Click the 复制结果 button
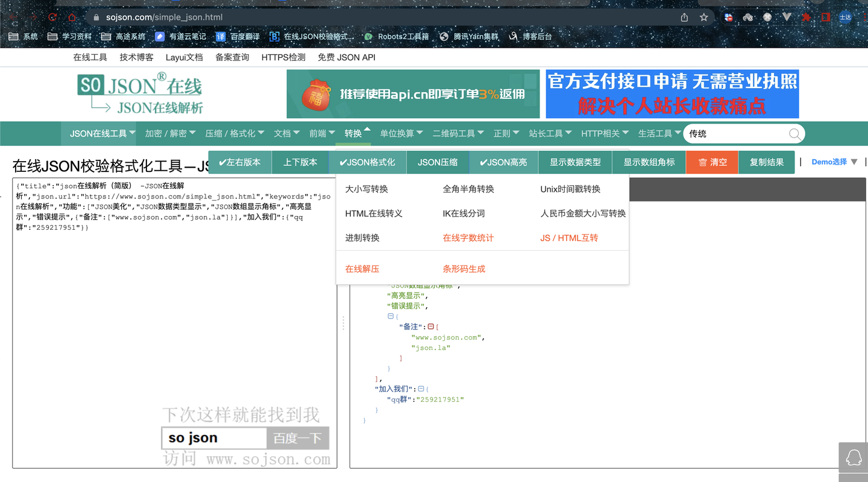 click(x=767, y=162)
